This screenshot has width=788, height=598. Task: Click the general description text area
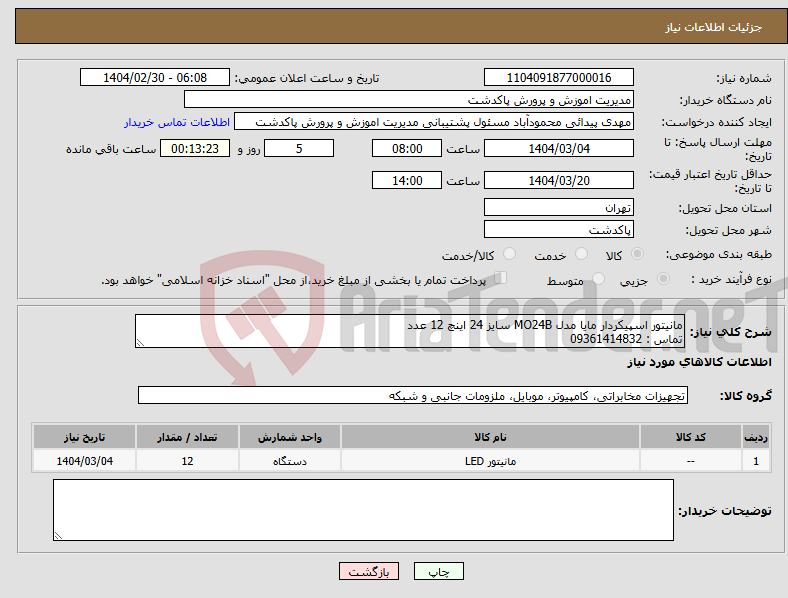pos(410,331)
